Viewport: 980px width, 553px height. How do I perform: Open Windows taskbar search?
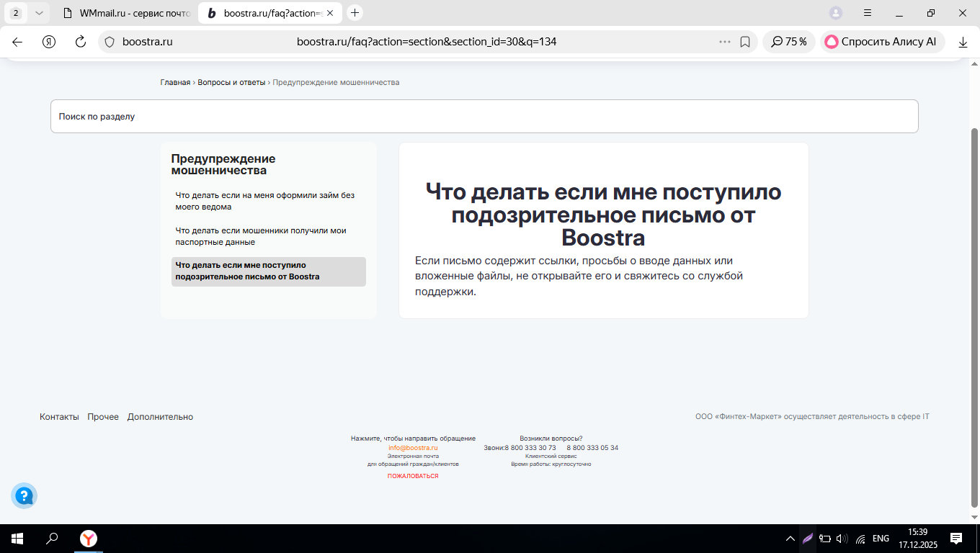pyautogui.click(x=52, y=538)
